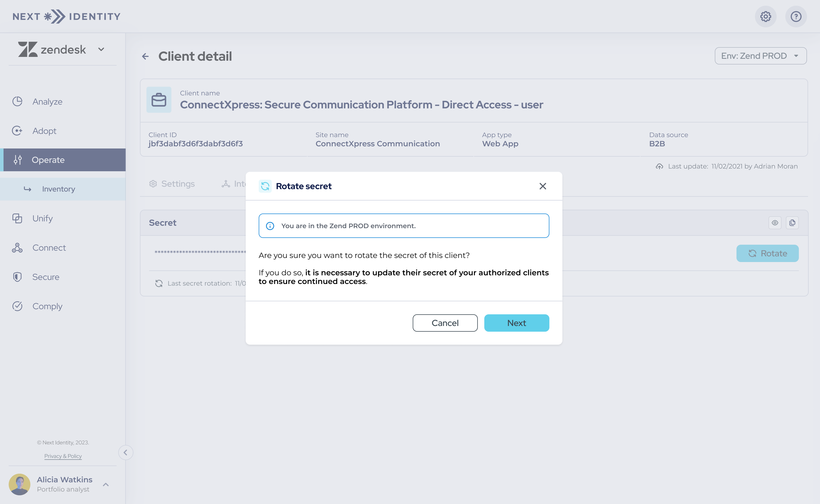Open the Back arrow to previous page
Image resolution: width=820 pixels, height=504 pixels.
point(145,56)
